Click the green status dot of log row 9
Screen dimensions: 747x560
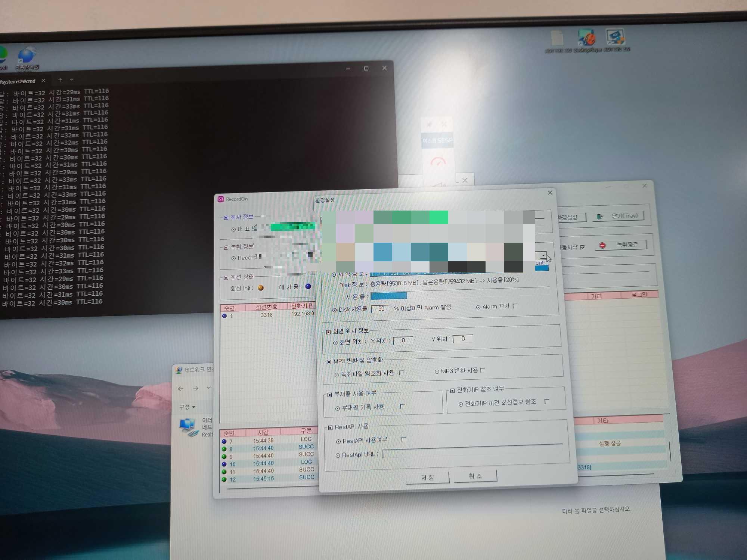tap(224, 457)
